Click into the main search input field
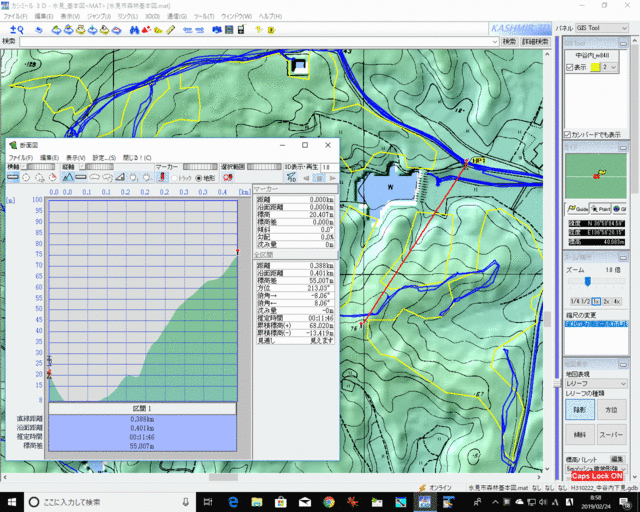This screenshot has width=640, height=512. pos(255,42)
